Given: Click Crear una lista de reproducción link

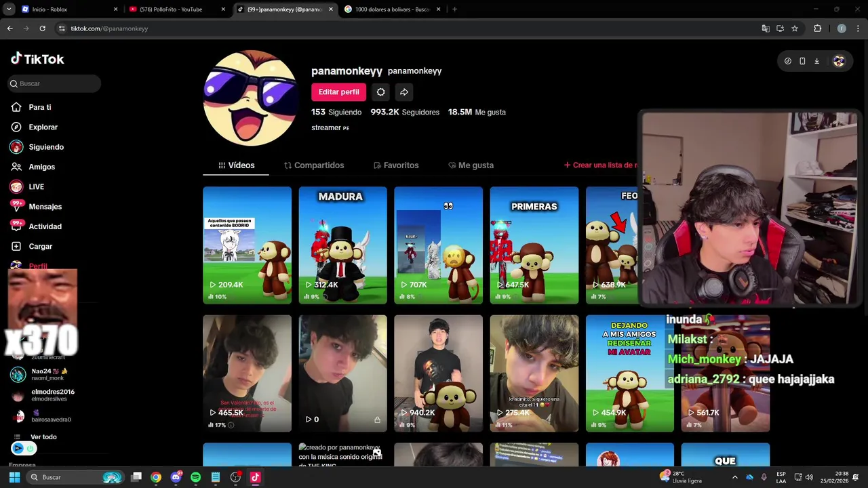Looking at the screenshot, I should tap(600, 165).
